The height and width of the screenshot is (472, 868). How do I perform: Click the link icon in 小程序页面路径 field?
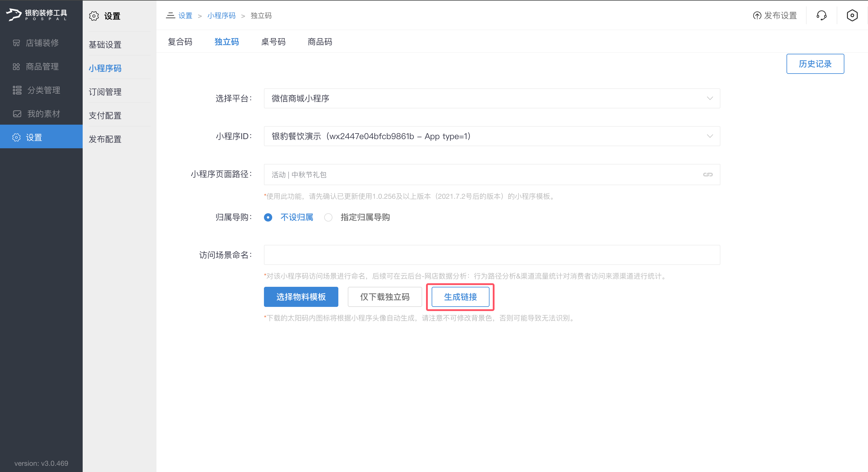pyautogui.click(x=708, y=174)
